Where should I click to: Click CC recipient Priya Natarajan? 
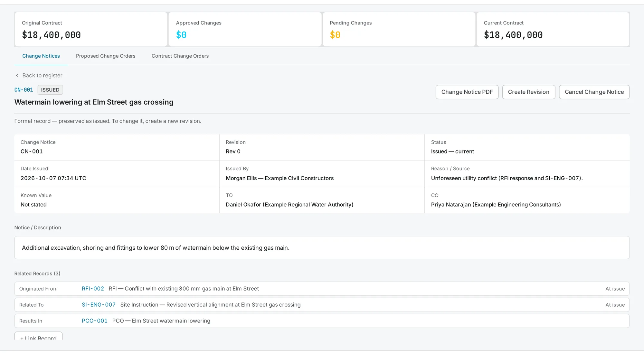496,205
